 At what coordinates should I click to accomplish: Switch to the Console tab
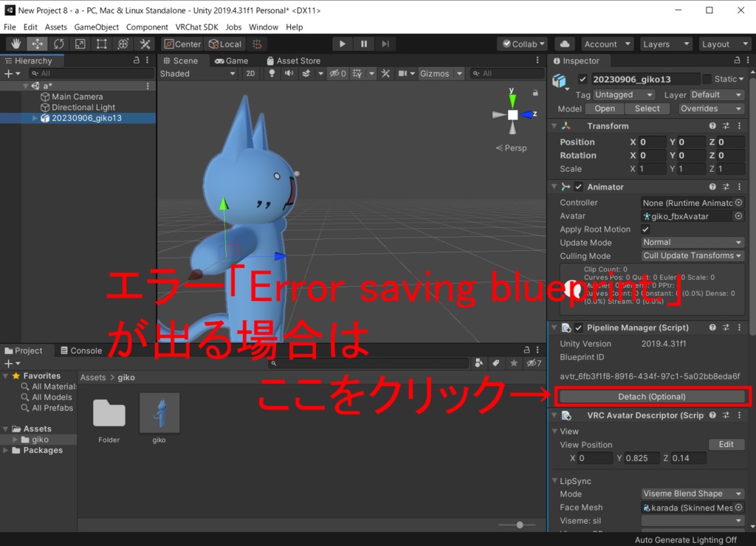click(x=81, y=350)
